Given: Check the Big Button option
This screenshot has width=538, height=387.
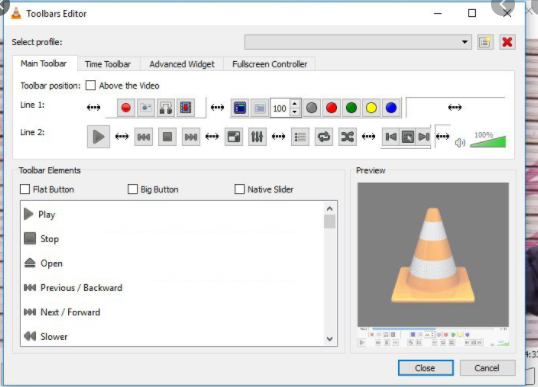Looking at the screenshot, I should pyautogui.click(x=132, y=189).
